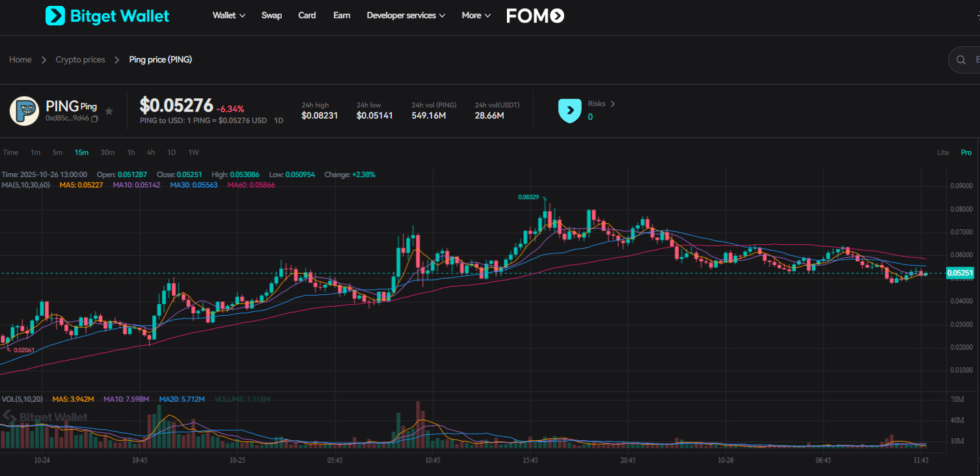Switch to the 1h timeframe tab

pyautogui.click(x=130, y=152)
